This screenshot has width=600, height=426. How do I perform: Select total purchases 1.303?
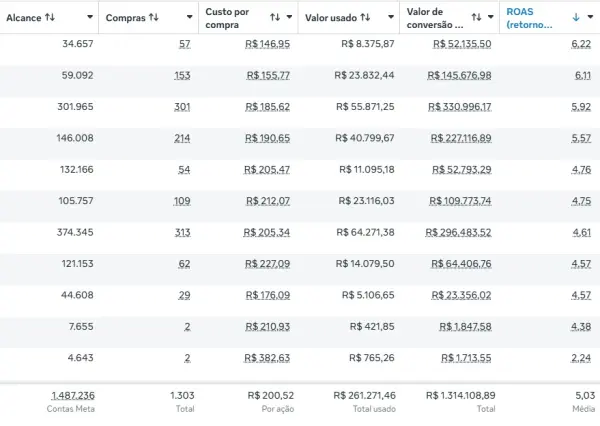pyautogui.click(x=182, y=395)
